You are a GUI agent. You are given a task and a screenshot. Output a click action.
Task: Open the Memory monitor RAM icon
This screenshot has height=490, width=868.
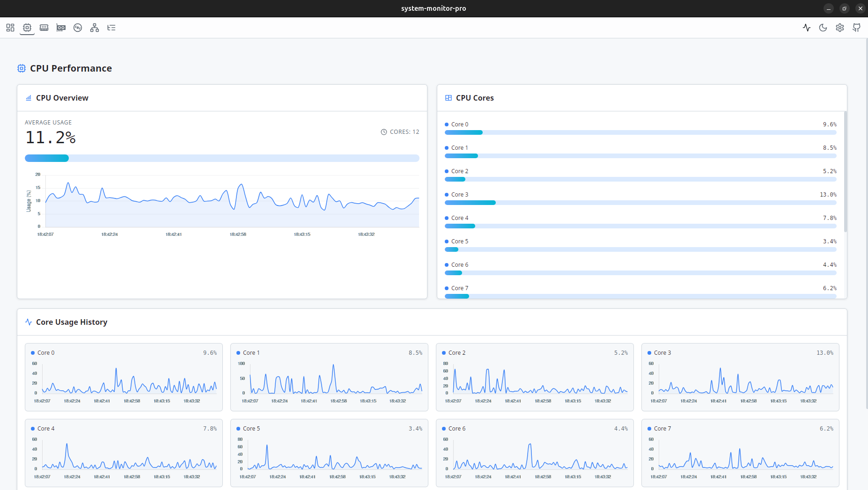44,28
